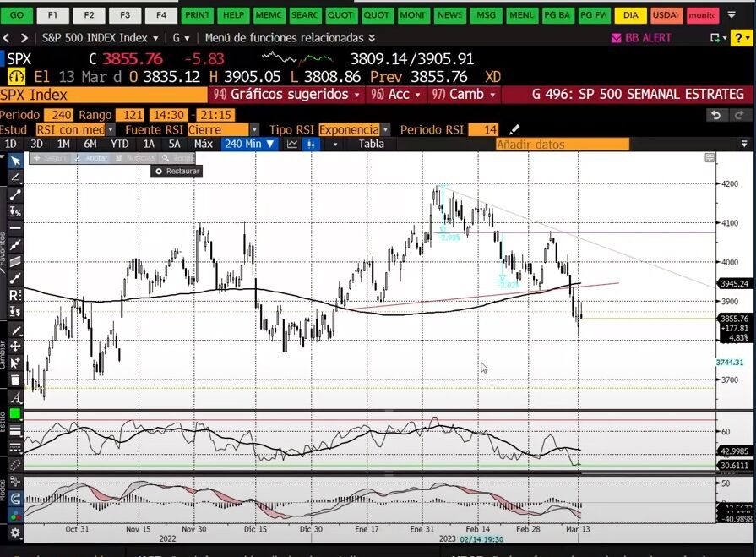The width and height of the screenshot is (756, 557).
Task: Open the yellow help question mark
Action: [741, 38]
